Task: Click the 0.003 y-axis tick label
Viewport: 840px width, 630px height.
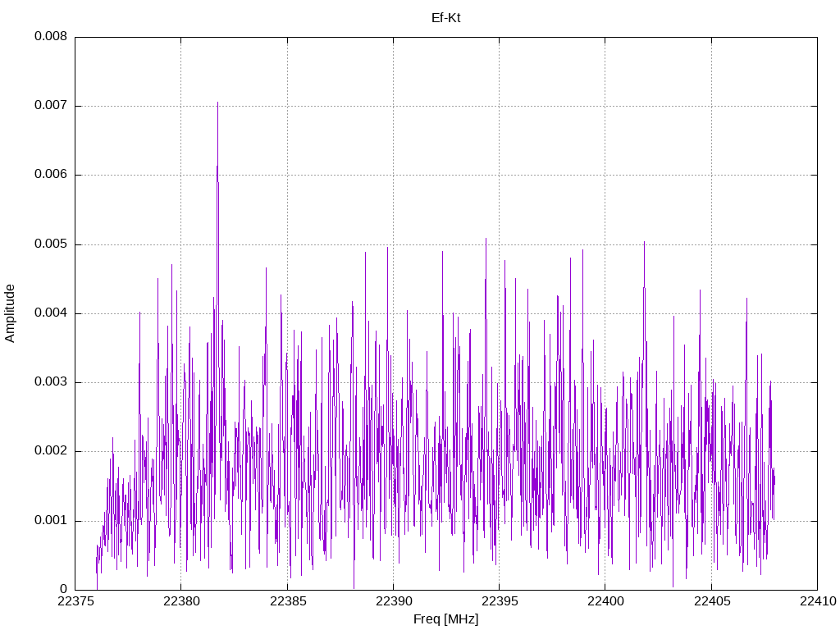Action: [x=51, y=382]
